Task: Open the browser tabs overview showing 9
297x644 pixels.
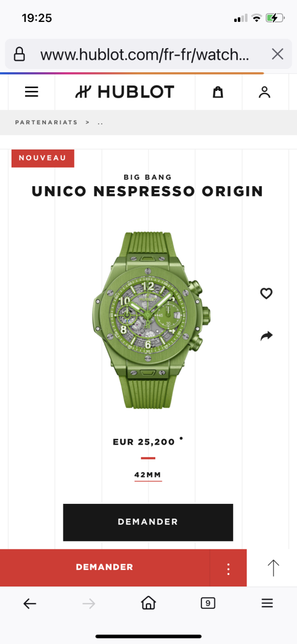Action: (x=208, y=603)
